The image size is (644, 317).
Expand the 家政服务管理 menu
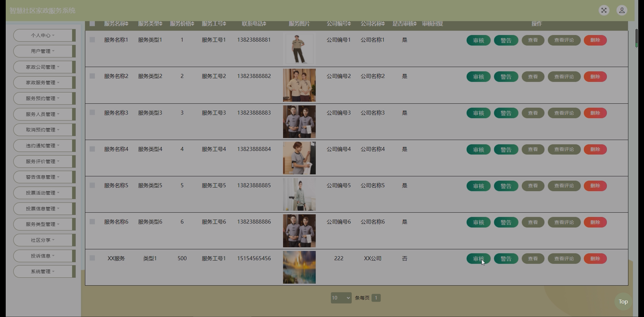[x=44, y=82]
